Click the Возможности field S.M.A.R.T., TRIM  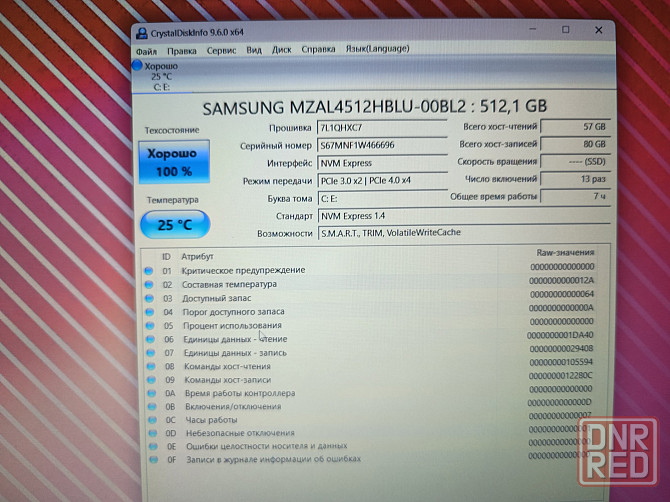click(x=464, y=233)
